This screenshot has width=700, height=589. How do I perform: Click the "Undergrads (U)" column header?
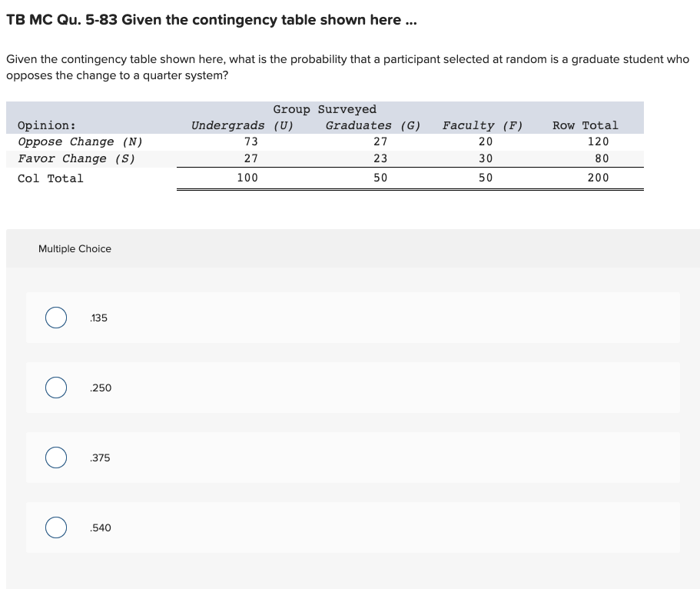point(242,125)
